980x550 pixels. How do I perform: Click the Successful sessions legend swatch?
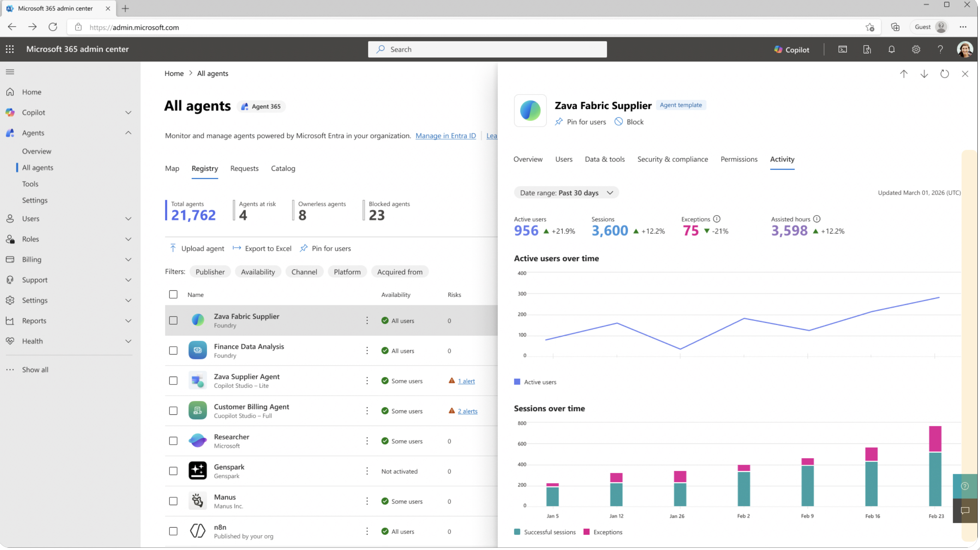coord(517,532)
